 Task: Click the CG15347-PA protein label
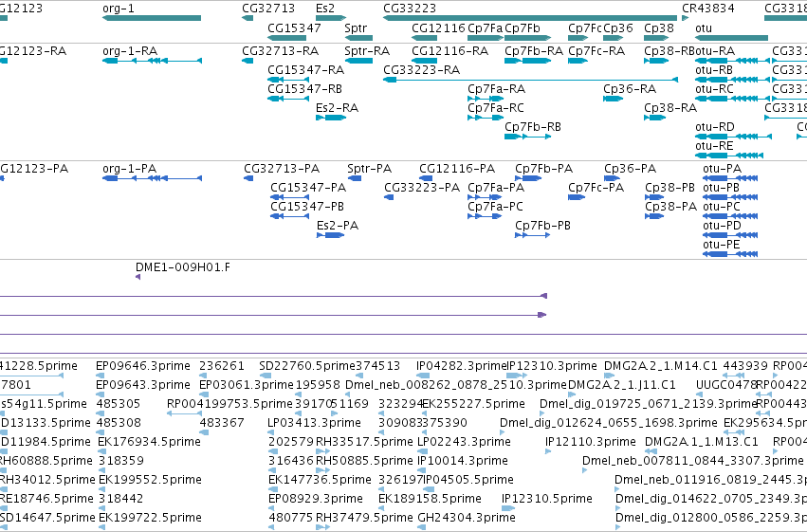pyautogui.click(x=308, y=188)
